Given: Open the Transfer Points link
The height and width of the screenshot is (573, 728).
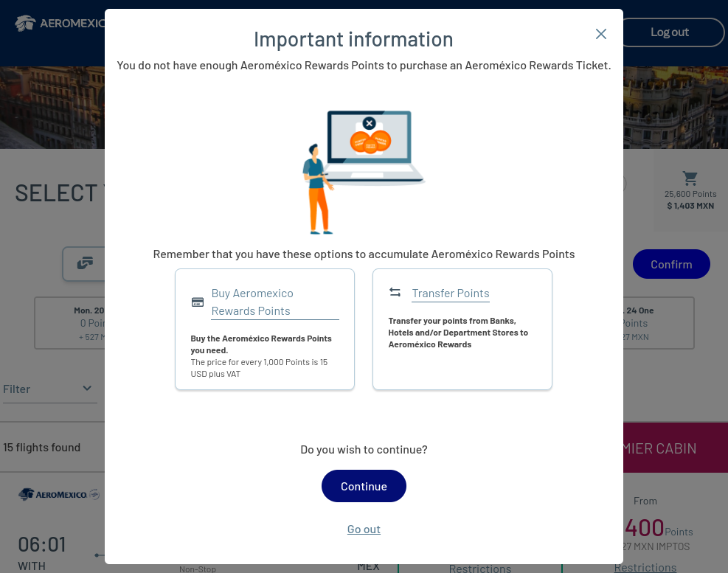Looking at the screenshot, I should point(451,294).
